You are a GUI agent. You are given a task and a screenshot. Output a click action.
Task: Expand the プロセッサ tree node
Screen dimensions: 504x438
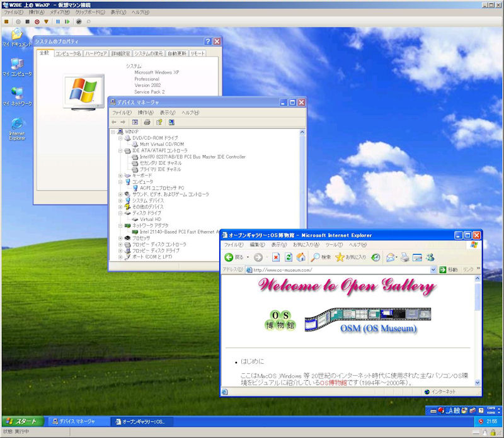[120, 238]
